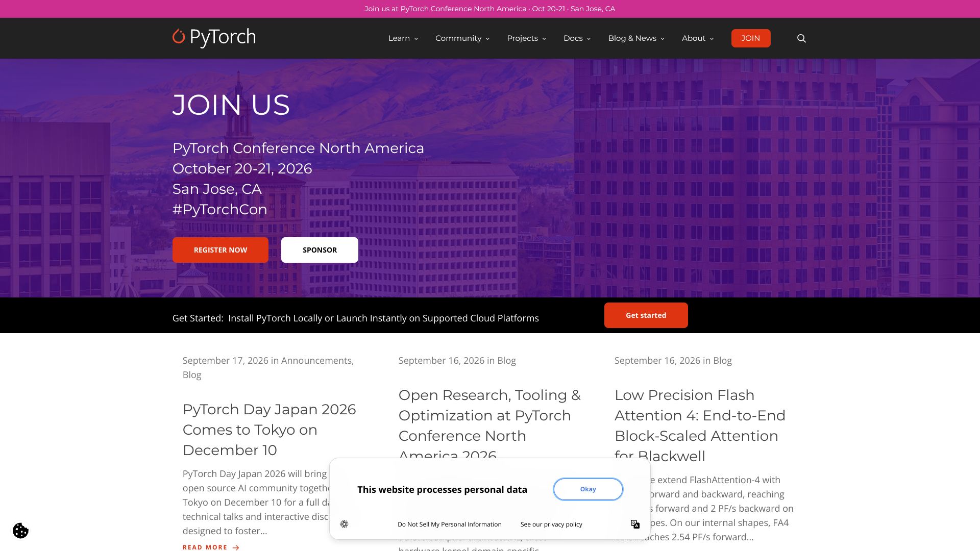Open Low Precision Flash Attention 4 article
The width and height of the screenshot is (980, 551).
coord(700,425)
